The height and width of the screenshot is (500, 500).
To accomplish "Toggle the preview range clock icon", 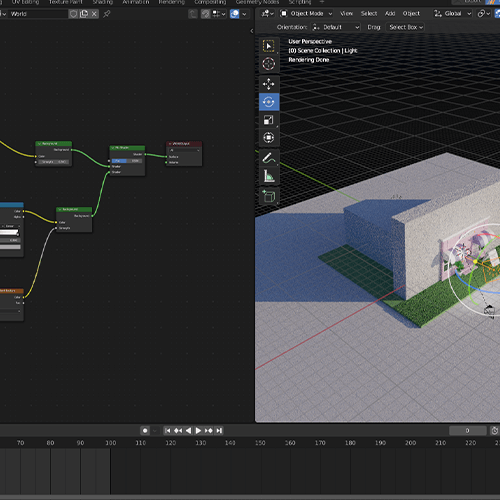I will click(x=495, y=431).
